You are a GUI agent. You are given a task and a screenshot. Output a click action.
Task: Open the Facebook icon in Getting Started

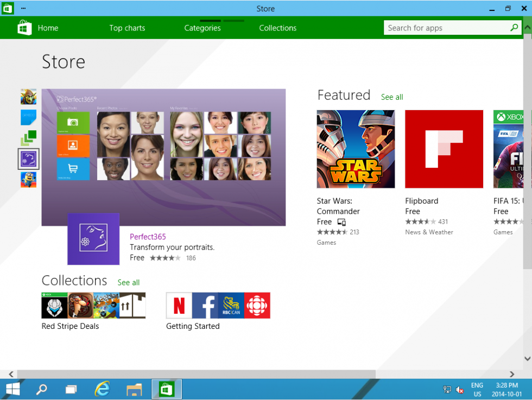click(x=205, y=306)
